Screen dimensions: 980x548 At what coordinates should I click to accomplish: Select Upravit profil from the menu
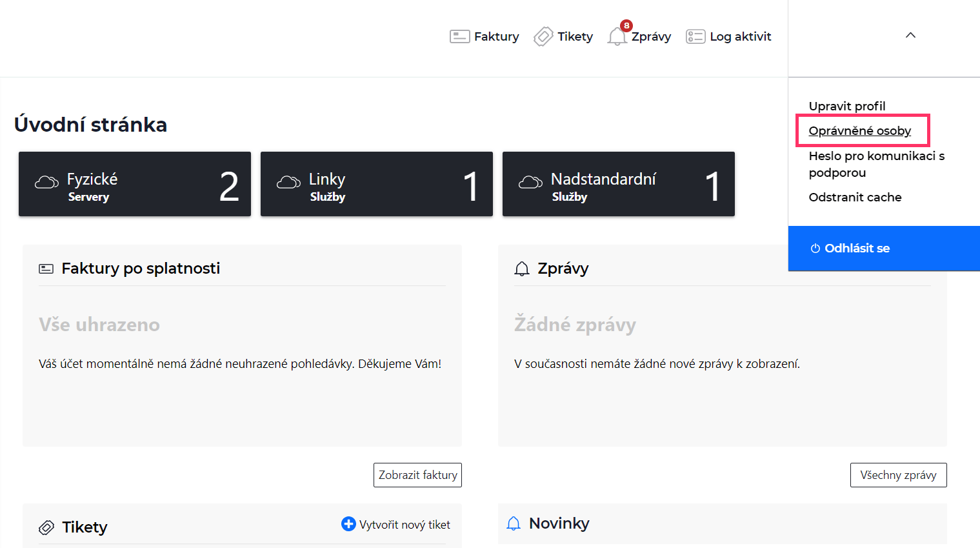pos(847,106)
